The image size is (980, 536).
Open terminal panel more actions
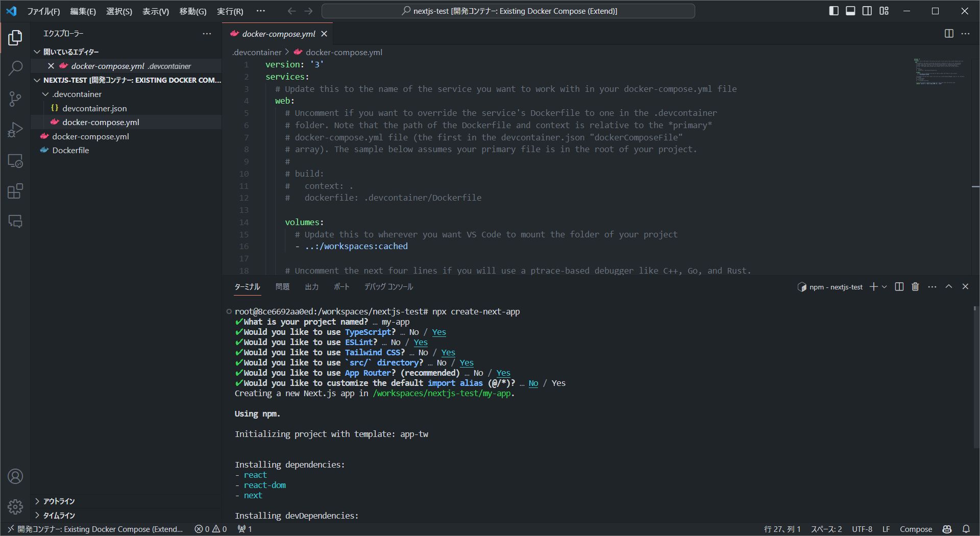932,287
